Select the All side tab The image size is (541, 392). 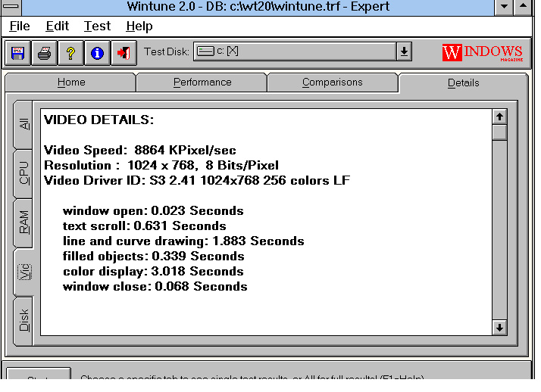23,125
